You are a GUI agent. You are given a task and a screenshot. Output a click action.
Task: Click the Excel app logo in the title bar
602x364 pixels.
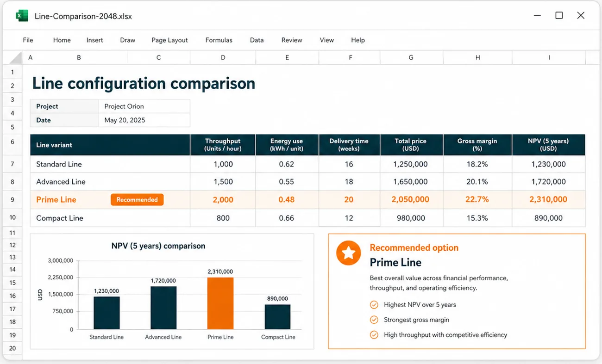22,16
